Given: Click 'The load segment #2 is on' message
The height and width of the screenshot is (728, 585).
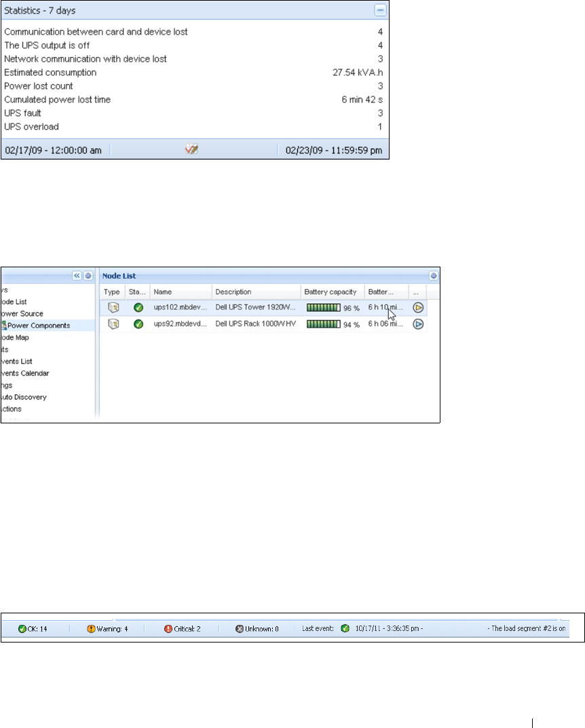Looking at the screenshot, I should click(x=529, y=629).
